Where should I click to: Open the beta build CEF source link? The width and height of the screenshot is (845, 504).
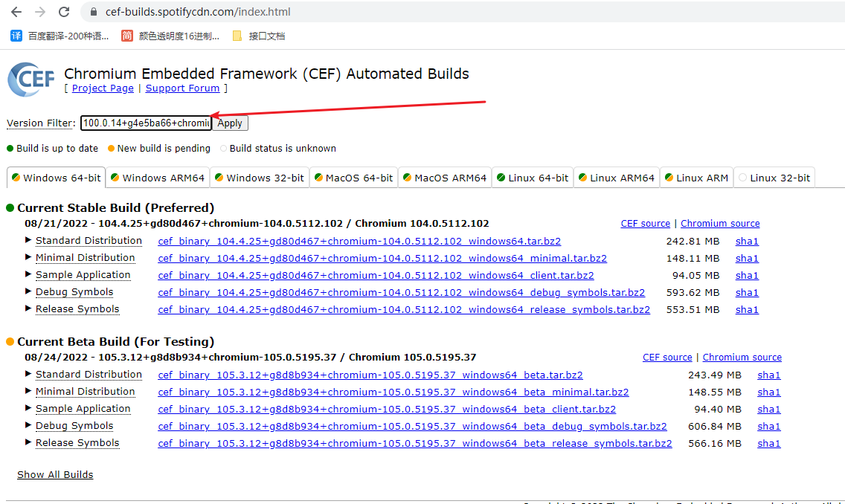667,358
